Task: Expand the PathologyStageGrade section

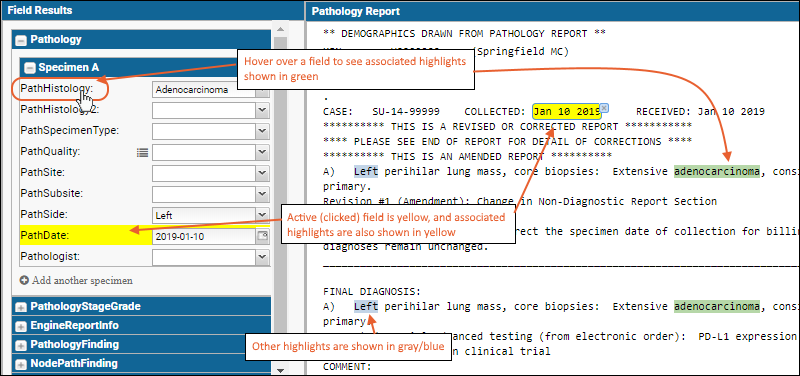Action: point(21,307)
